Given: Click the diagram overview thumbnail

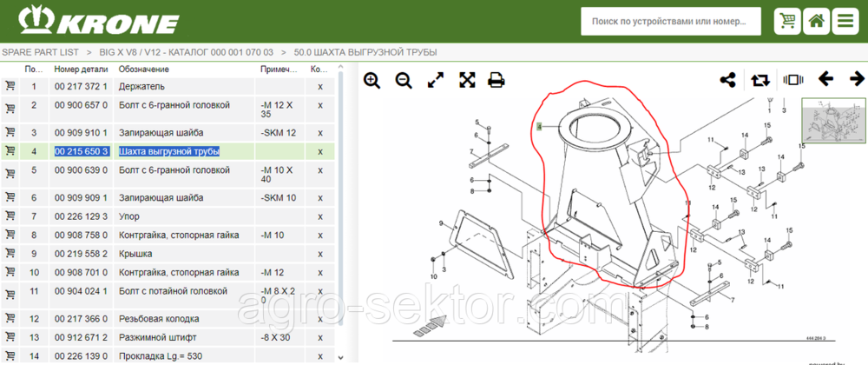Looking at the screenshot, I should [833, 121].
